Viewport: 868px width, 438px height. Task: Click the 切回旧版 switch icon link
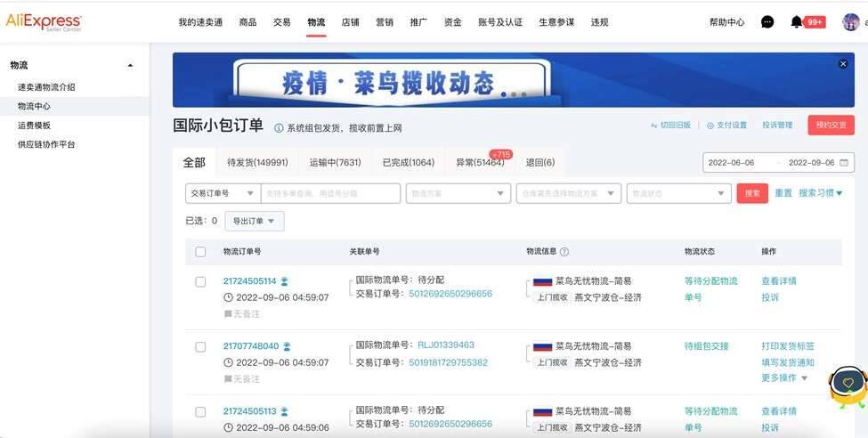[670, 126]
